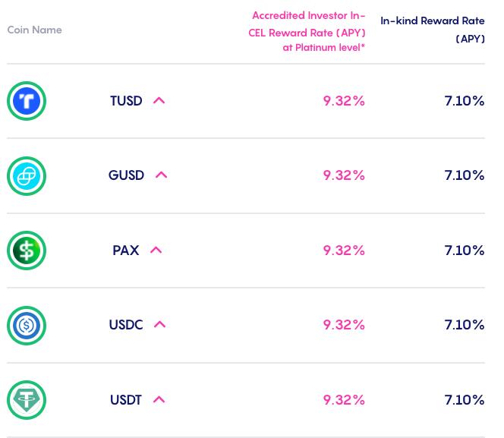
Task: Click the PAX coin icon
Action: coord(27,251)
